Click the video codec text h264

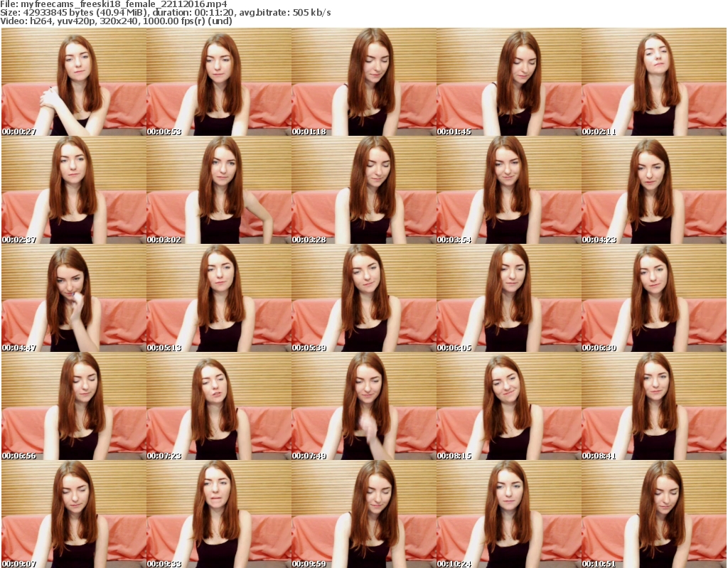click(41, 21)
